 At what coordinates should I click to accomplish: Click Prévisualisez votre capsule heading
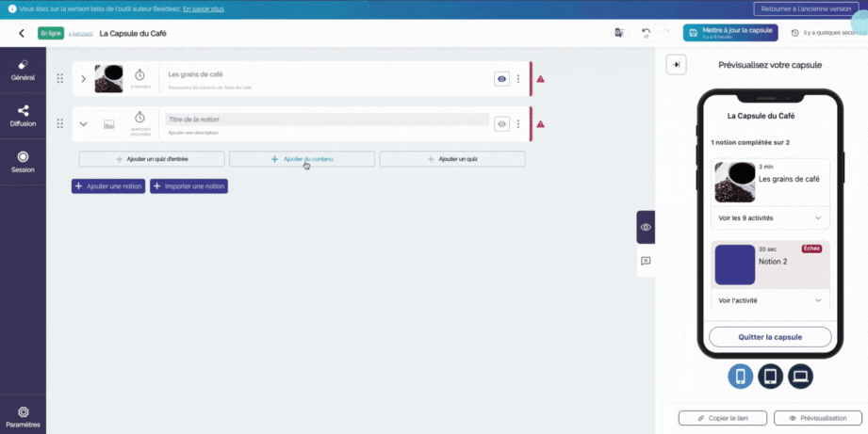(770, 65)
